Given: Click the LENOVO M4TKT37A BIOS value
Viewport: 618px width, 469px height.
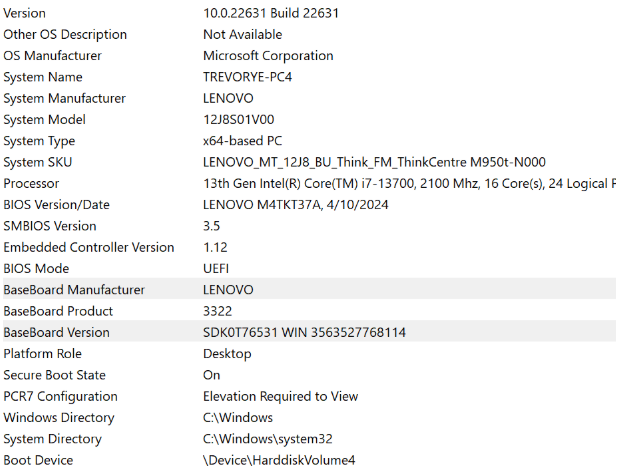Looking at the screenshot, I should [295, 205].
